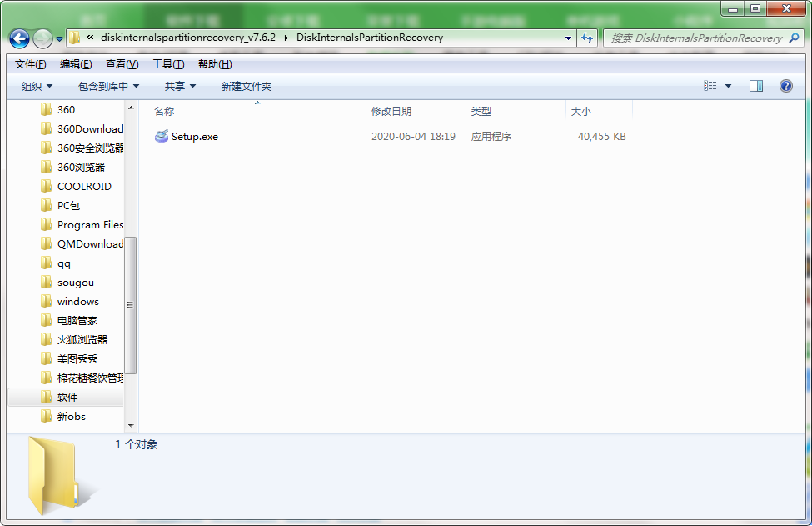
Task: Select the 360安全浏览器 folder
Action: [82, 148]
